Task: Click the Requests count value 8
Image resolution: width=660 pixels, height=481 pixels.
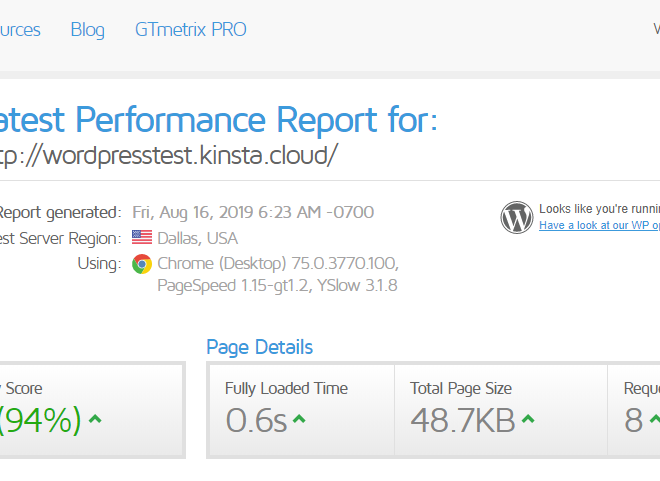Action: pyautogui.click(x=633, y=420)
